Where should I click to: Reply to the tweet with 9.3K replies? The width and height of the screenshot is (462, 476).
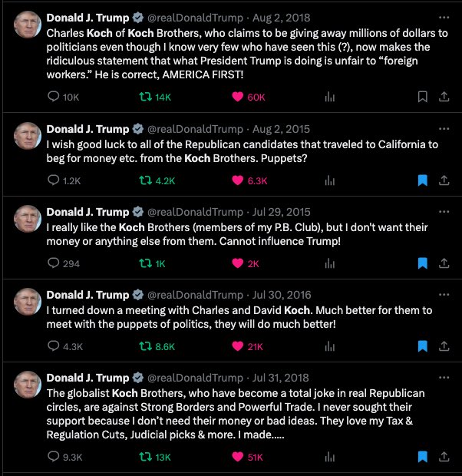54,457
